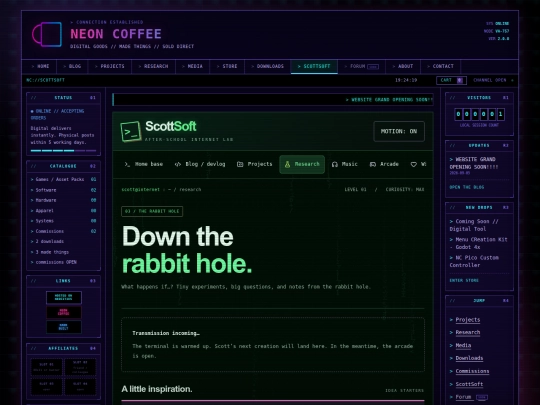This screenshot has width=540, height=405.
Task: Open DOWNLOADS in the top navigation bar
Action: click(x=268, y=66)
